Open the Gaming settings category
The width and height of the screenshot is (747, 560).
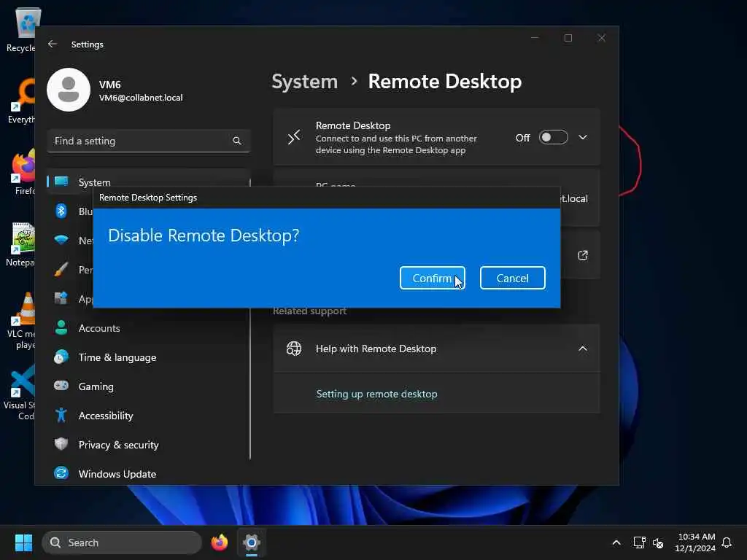pos(148,386)
